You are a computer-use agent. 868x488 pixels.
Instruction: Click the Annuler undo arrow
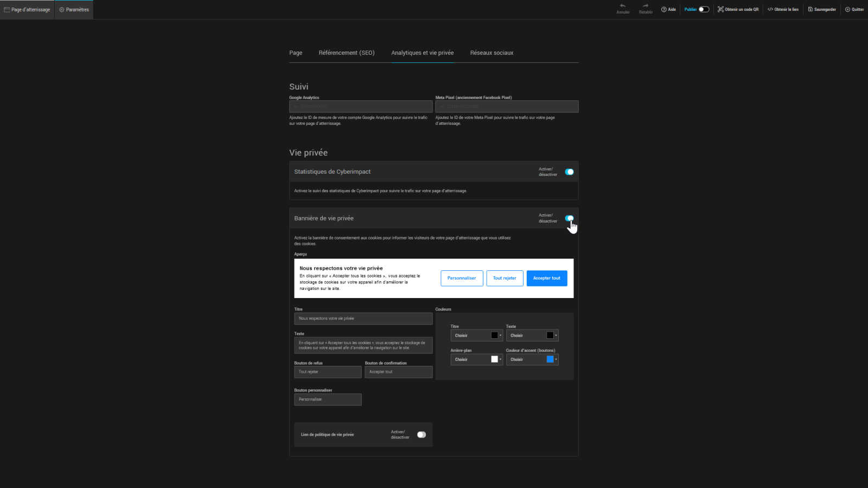[x=623, y=6]
